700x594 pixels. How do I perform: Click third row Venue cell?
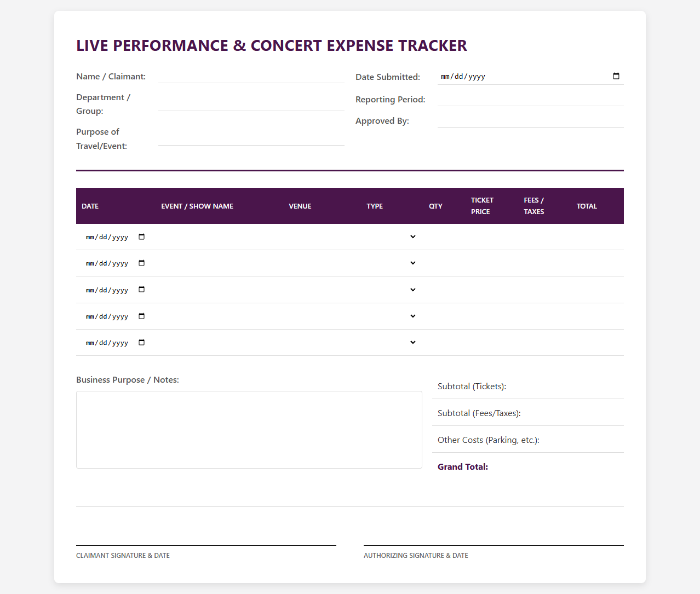point(323,290)
